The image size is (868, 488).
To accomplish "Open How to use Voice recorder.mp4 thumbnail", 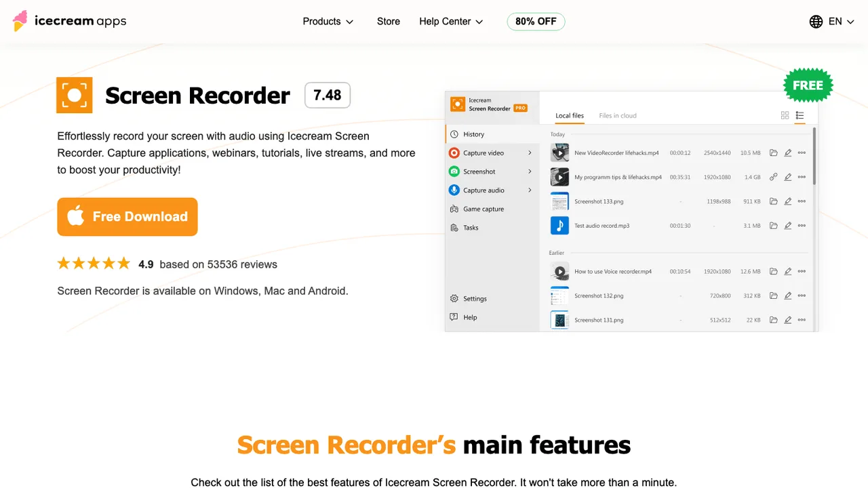I will (x=559, y=272).
